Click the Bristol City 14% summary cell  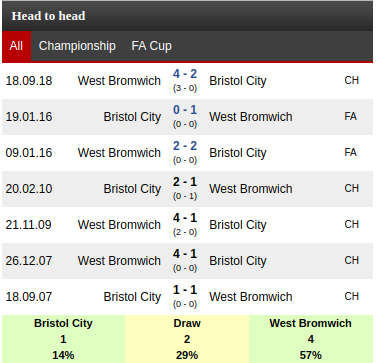coord(63,339)
